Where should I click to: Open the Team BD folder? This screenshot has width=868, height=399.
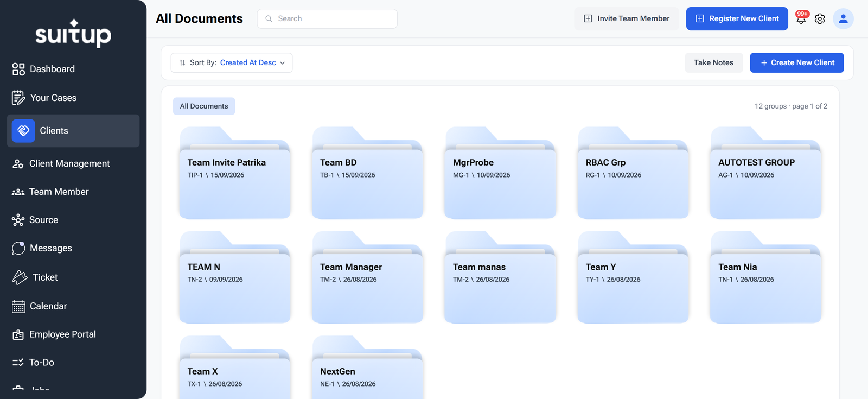coord(367,173)
